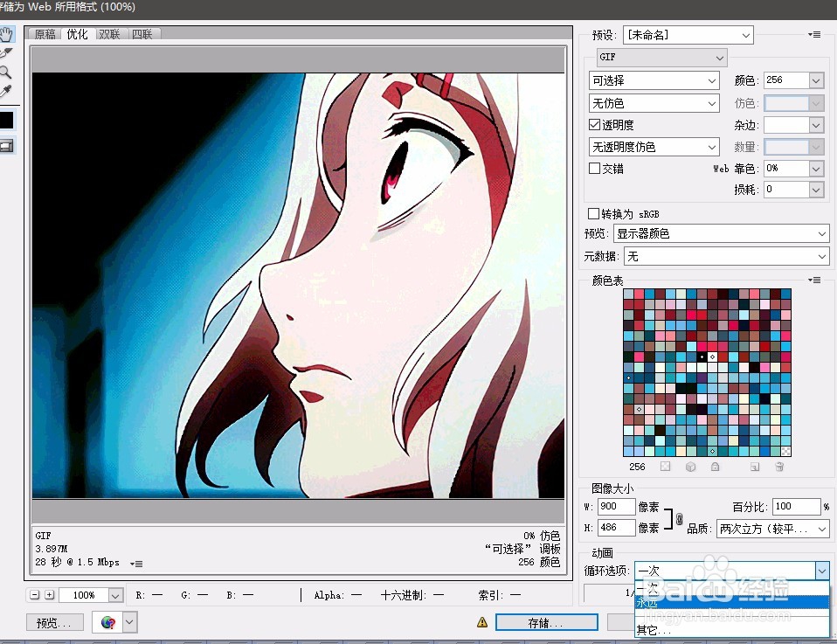The height and width of the screenshot is (644, 837).
Task: Open the 可选择 color reduction dropdown
Action: click(x=654, y=80)
